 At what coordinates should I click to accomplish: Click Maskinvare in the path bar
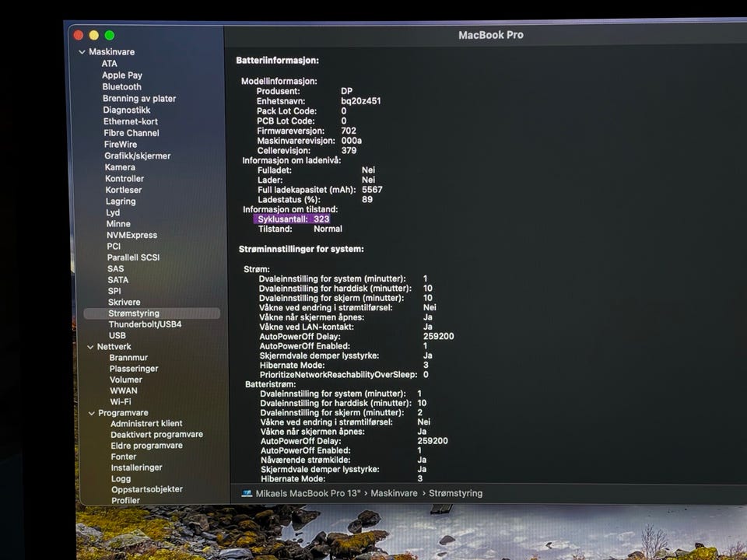tap(394, 493)
